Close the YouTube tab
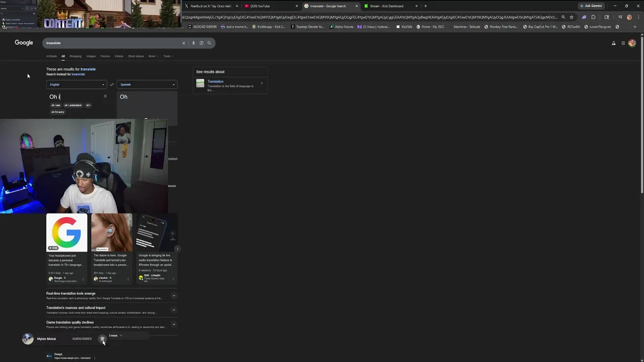Viewport: 644px width, 362px height. [x=297, y=6]
